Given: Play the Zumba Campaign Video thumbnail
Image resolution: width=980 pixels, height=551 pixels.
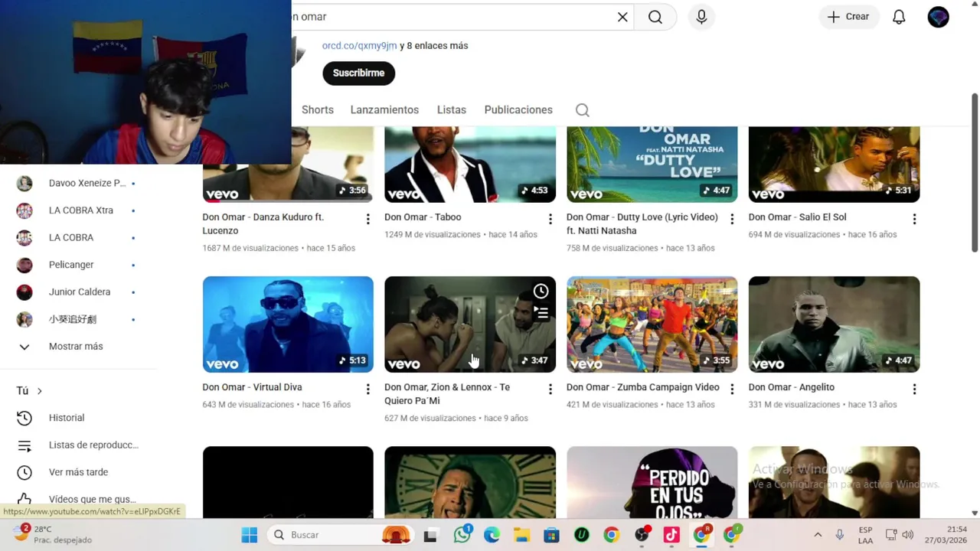Looking at the screenshot, I should click(x=652, y=324).
